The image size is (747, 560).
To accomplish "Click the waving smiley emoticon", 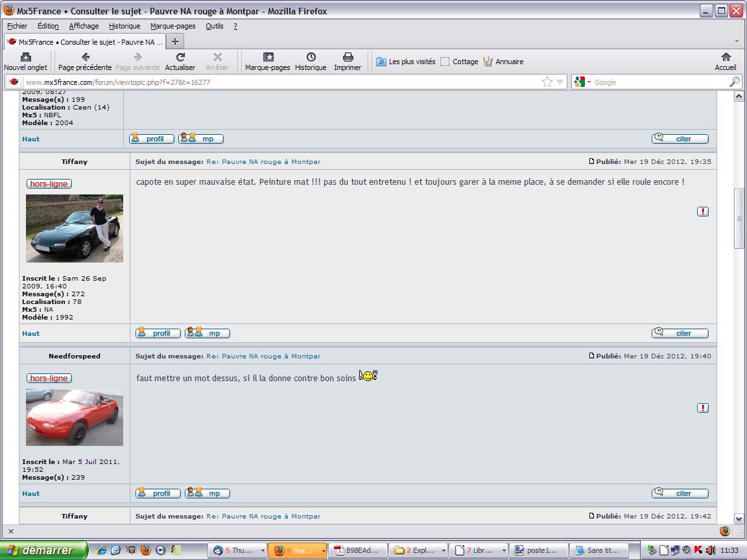I will coord(368,376).
